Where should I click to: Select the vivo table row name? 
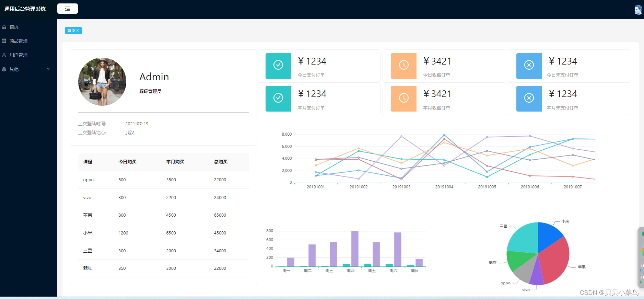pos(87,198)
